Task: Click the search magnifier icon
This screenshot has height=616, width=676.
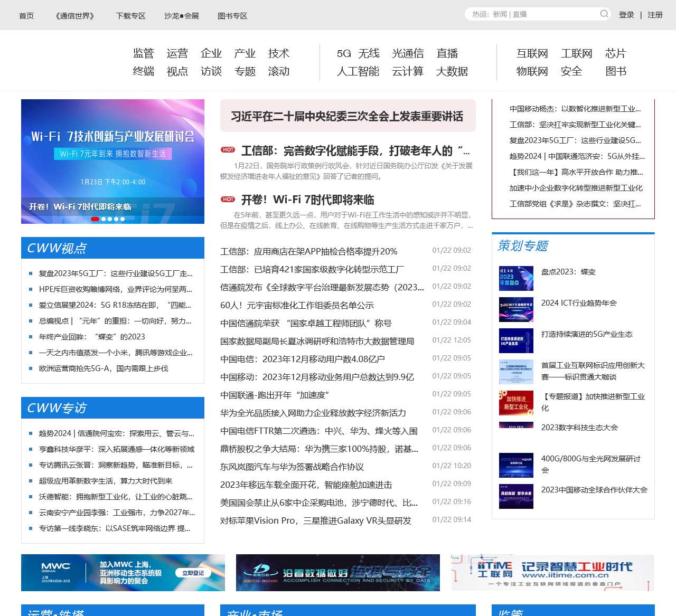Action: pyautogui.click(x=604, y=14)
